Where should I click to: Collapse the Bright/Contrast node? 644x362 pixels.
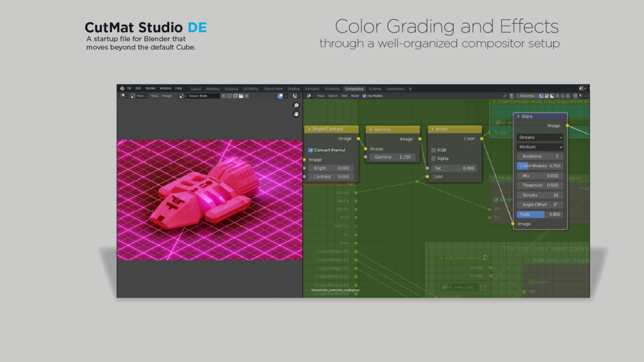coord(310,129)
